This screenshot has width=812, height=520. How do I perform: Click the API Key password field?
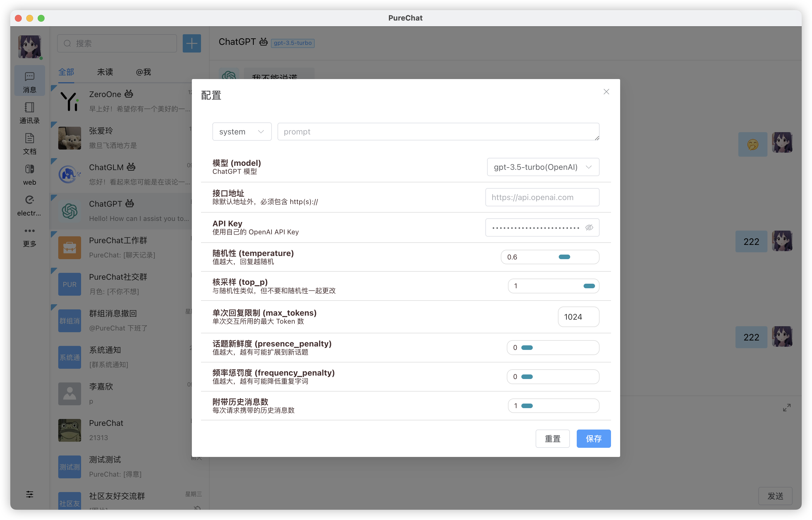click(x=542, y=227)
